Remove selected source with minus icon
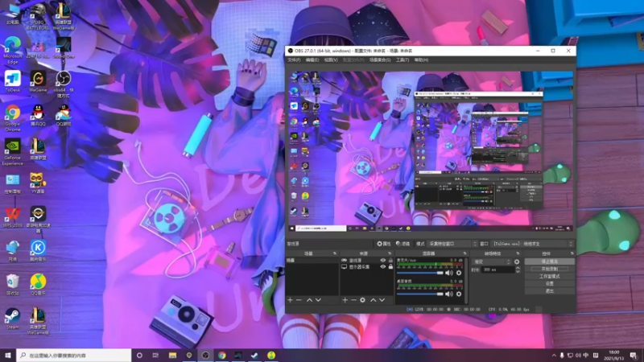The height and width of the screenshot is (362, 644). [x=353, y=300]
